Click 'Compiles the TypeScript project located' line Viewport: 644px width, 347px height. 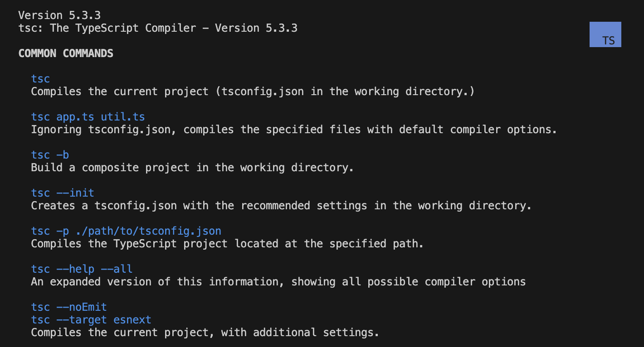[x=227, y=244]
